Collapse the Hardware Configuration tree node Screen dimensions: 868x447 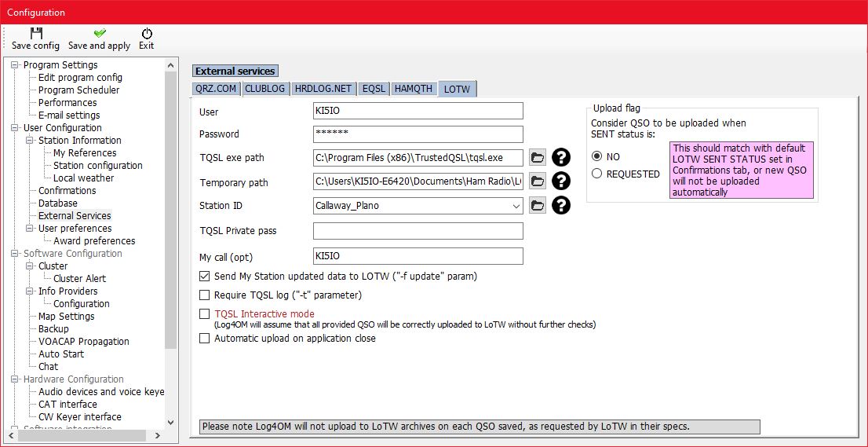coord(14,379)
